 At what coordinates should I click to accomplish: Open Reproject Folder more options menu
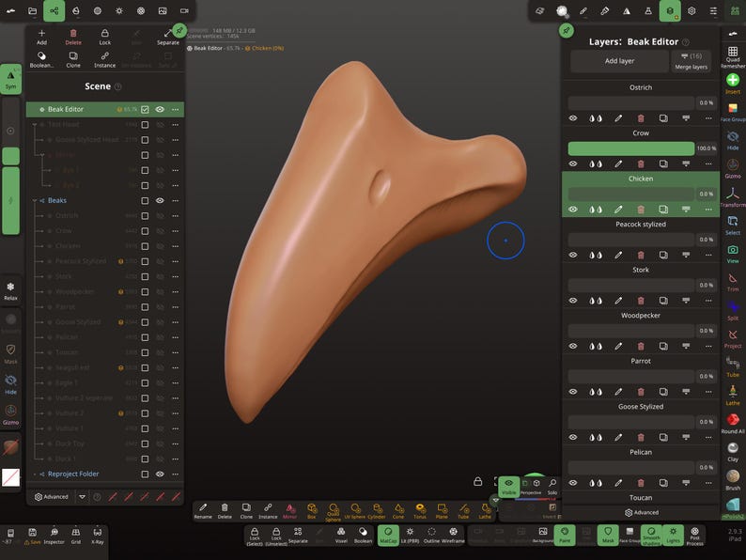tap(176, 474)
